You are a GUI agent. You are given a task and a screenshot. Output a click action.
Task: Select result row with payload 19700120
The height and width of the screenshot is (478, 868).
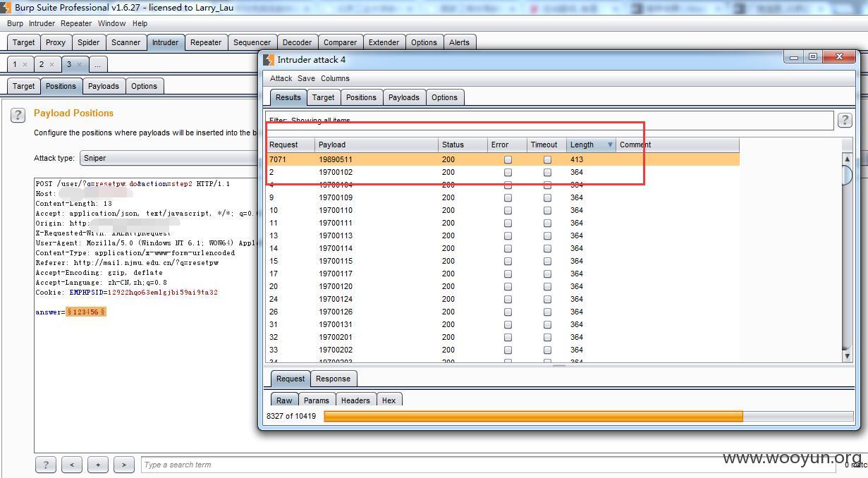click(503, 287)
